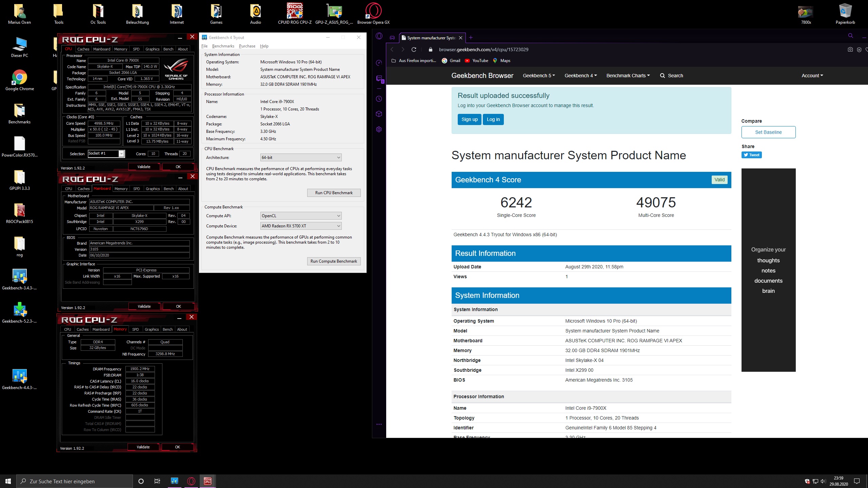Expand the Architecture 64-bit dropdown
Image resolution: width=868 pixels, height=488 pixels.
tap(301, 158)
